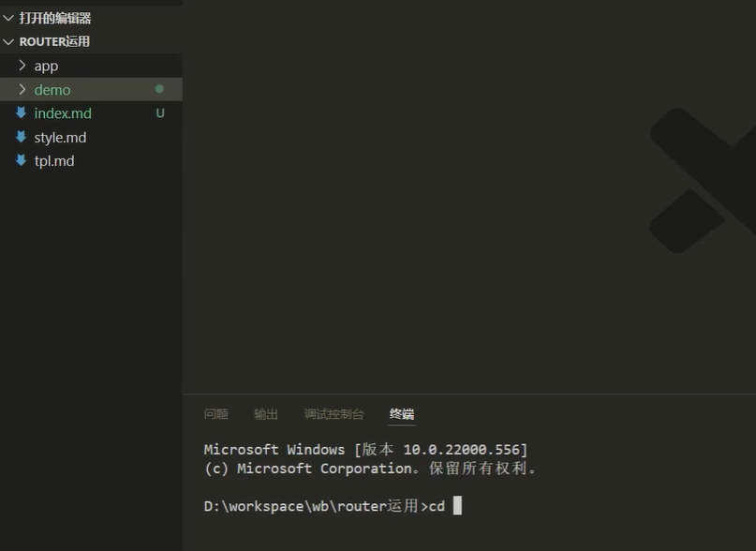Click the markdown icon beside style.md
This screenshot has width=756, height=551.
[x=21, y=137]
